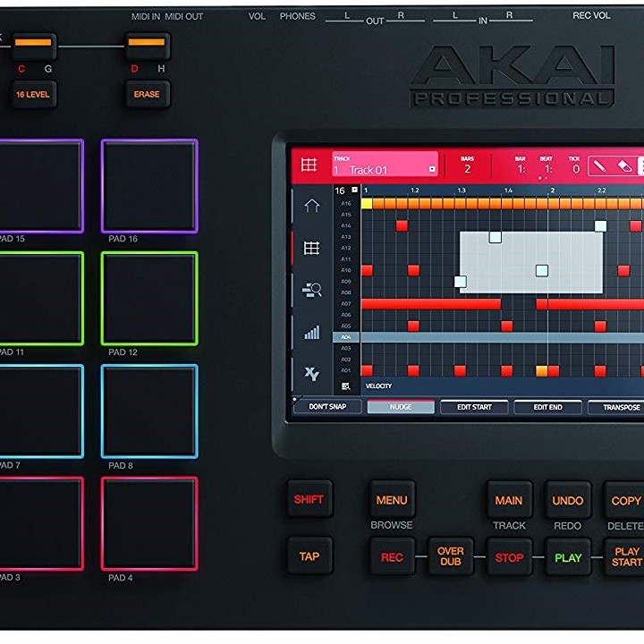
Task: Select the TRANSPOSE tab
Action: 616,407
